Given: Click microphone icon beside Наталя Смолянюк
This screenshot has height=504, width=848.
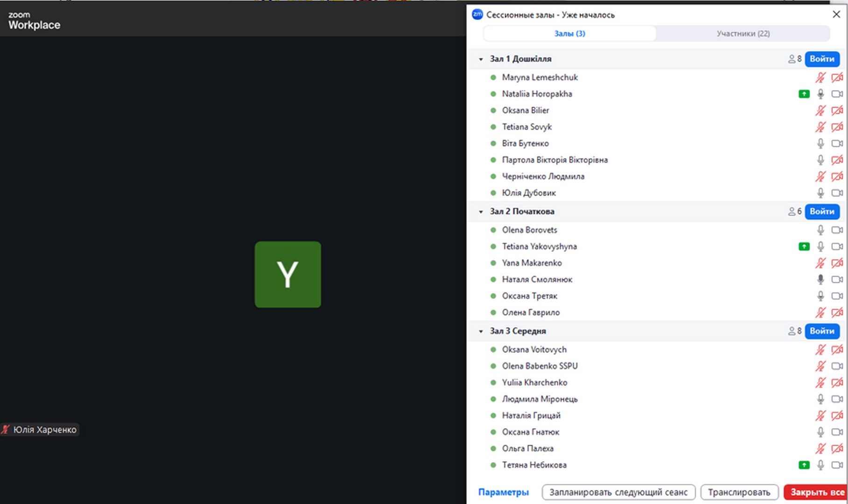Looking at the screenshot, I should (820, 280).
